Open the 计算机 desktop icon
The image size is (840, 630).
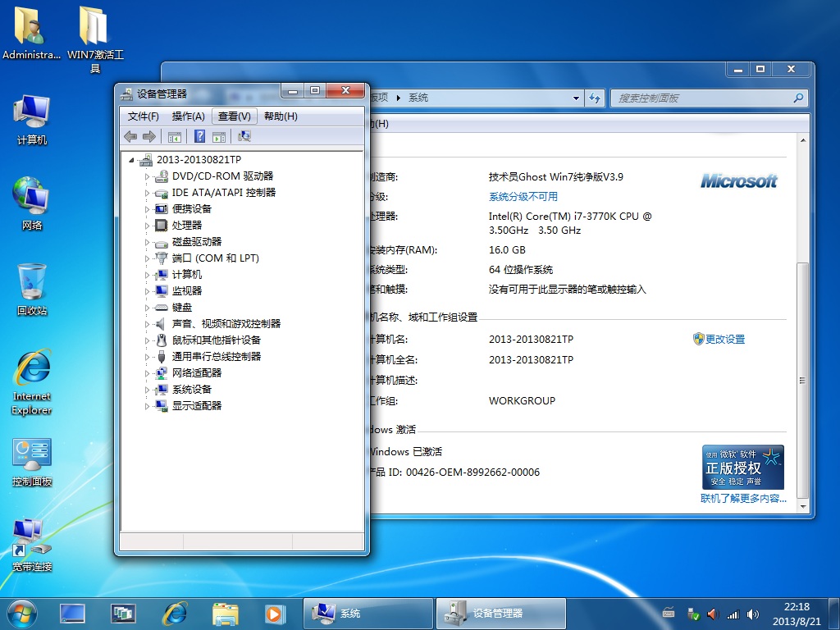coord(32,120)
